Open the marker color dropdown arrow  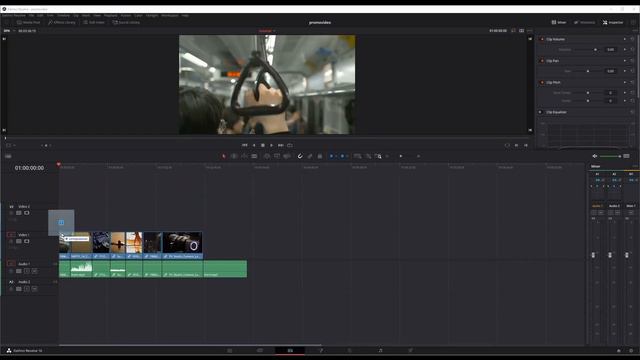pos(347,156)
